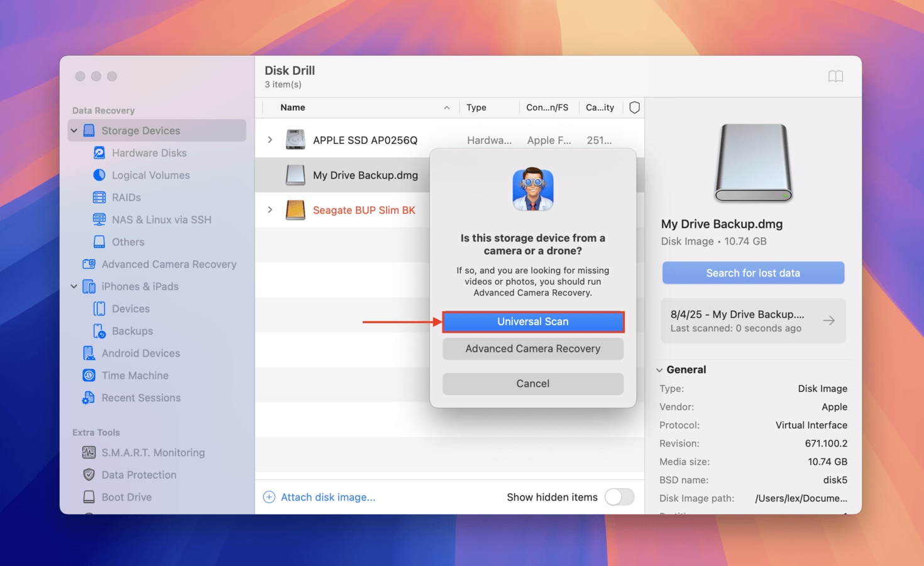The height and width of the screenshot is (566, 924).
Task: Click the Backups sidebar icon
Action: [99, 331]
